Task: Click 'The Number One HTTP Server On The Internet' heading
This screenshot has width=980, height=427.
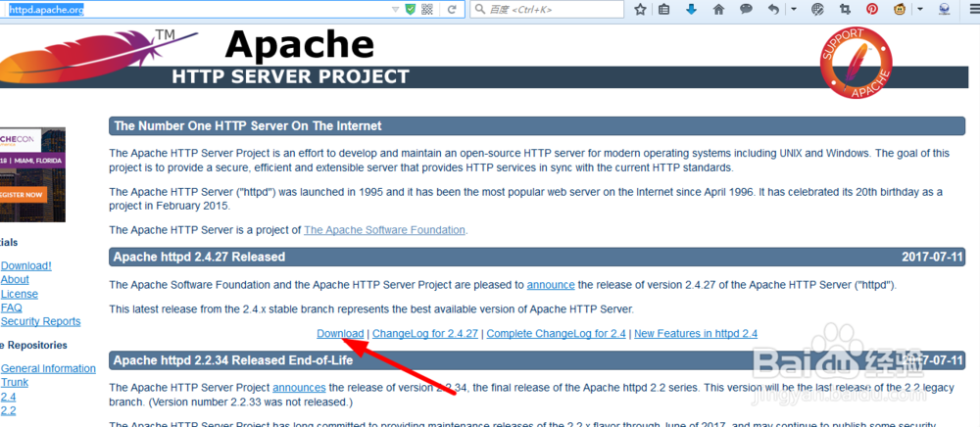Action: point(248,125)
